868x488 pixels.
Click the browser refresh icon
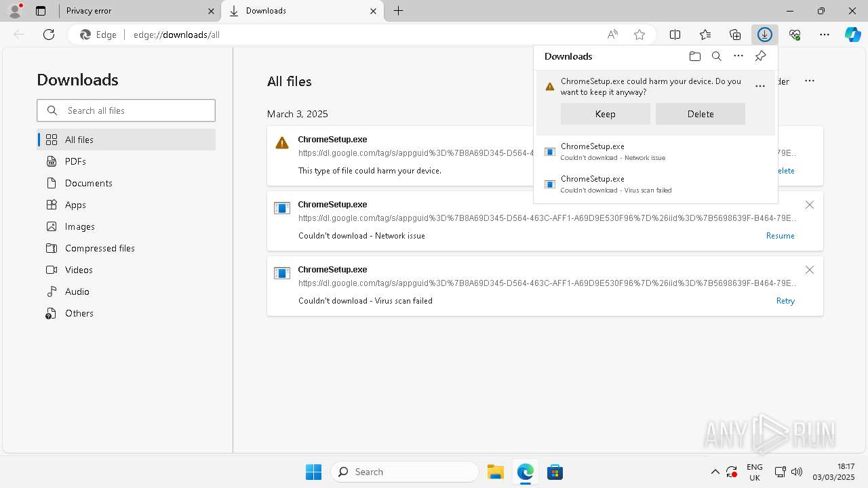point(49,35)
